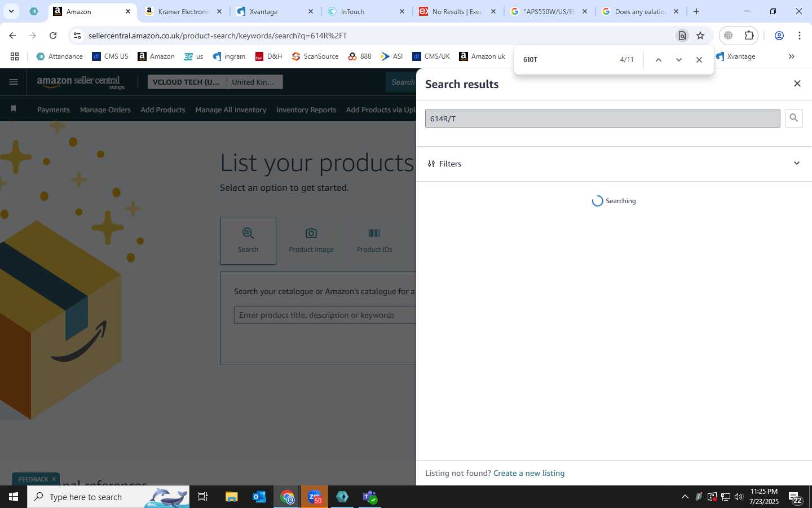Open the browser Extensions puzzle icon
The image size is (812, 508).
(749, 36)
